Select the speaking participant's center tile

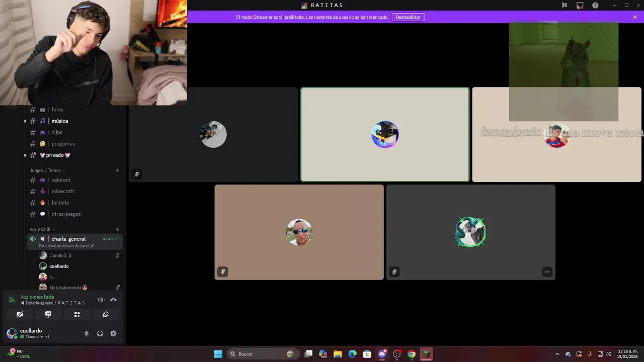385,134
